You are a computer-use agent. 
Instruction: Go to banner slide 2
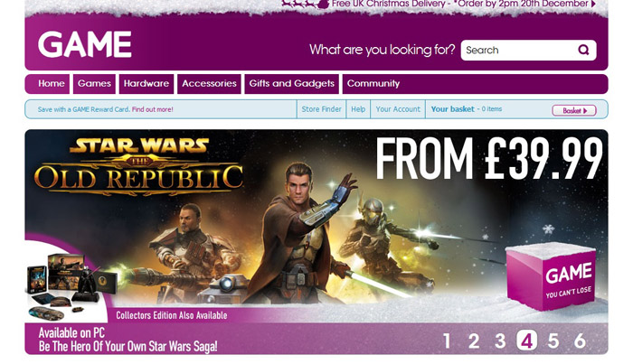(474, 341)
